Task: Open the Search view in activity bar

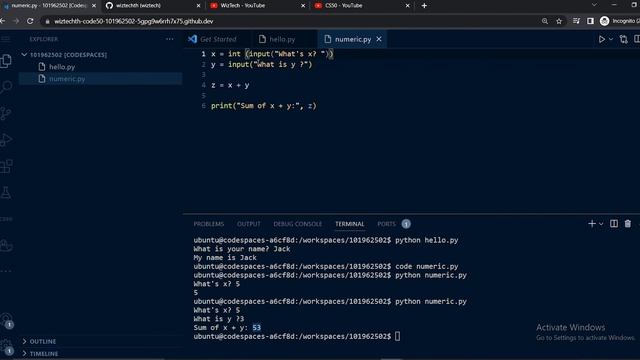Action: [6, 87]
